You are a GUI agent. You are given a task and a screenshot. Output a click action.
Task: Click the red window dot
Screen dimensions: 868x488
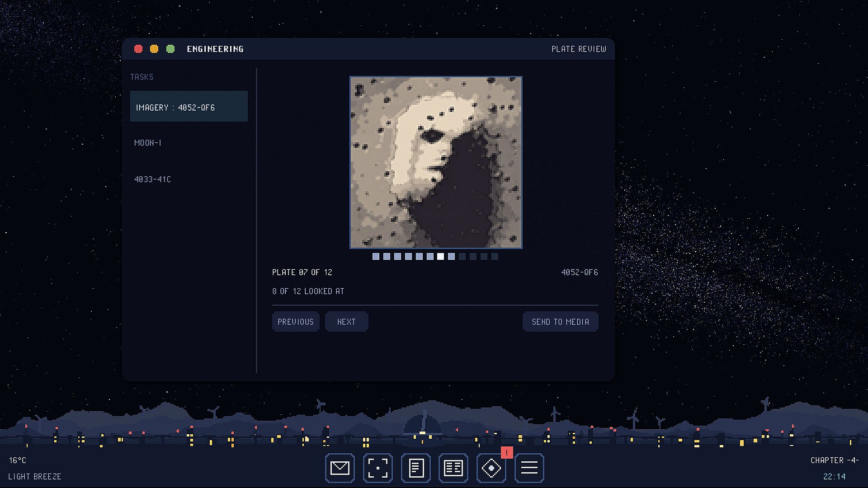click(x=138, y=49)
